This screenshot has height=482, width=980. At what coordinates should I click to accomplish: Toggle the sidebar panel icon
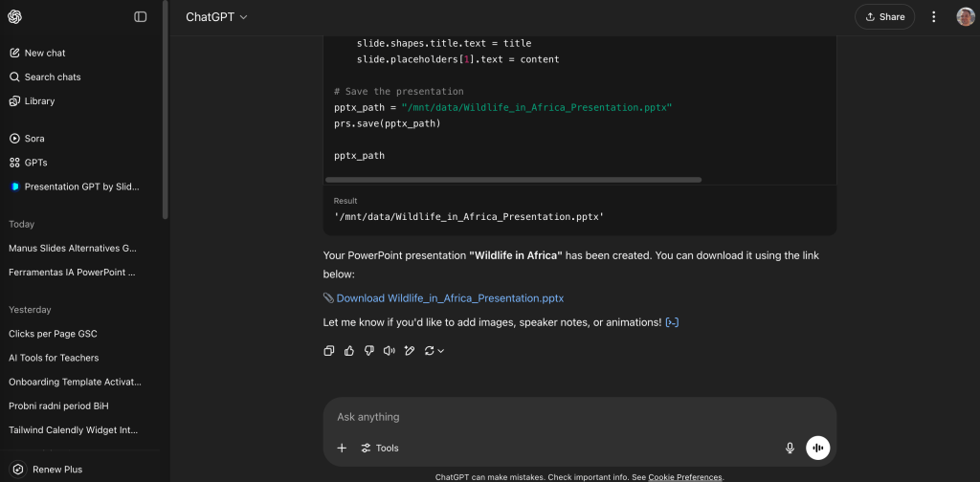141,17
